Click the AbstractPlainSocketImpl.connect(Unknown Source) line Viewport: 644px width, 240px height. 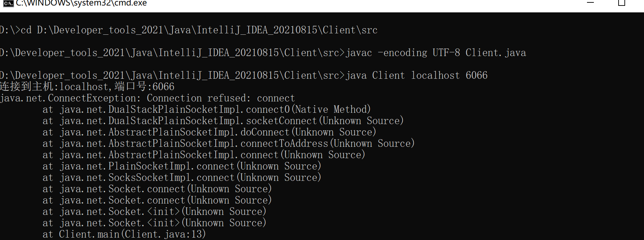(x=204, y=155)
